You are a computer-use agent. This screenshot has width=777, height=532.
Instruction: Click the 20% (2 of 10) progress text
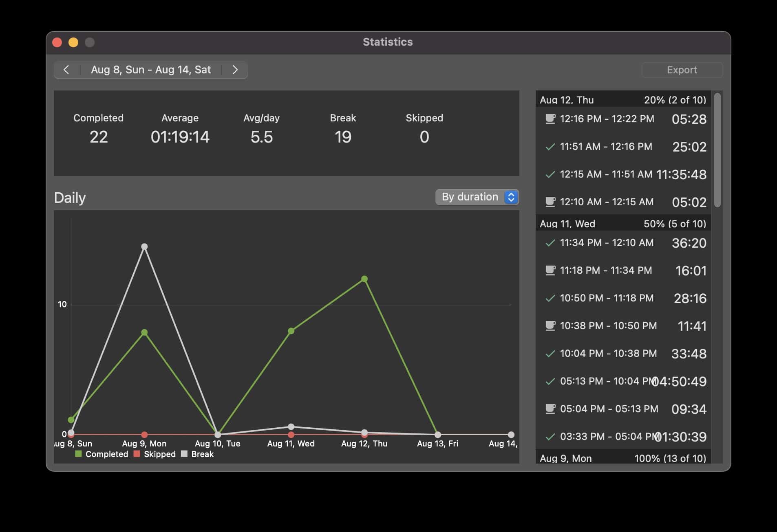pos(675,100)
